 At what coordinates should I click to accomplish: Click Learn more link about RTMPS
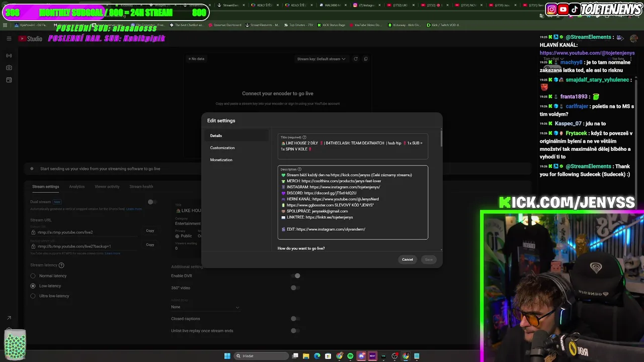pyautogui.click(x=112, y=253)
